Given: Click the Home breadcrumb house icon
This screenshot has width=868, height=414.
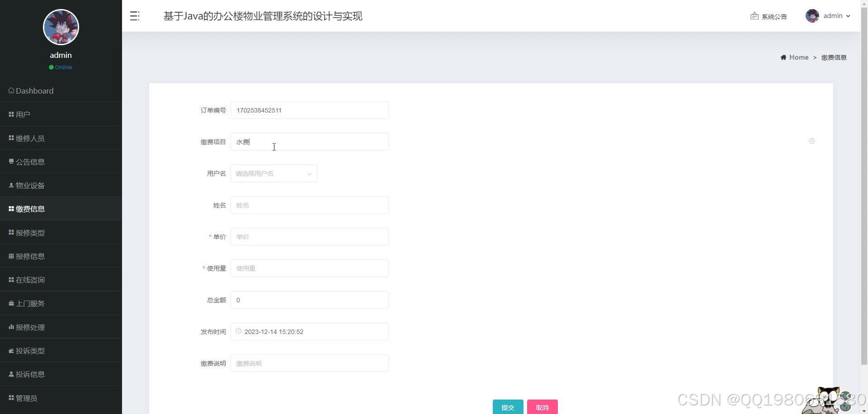Looking at the screenshot, I should coord(783,57).
